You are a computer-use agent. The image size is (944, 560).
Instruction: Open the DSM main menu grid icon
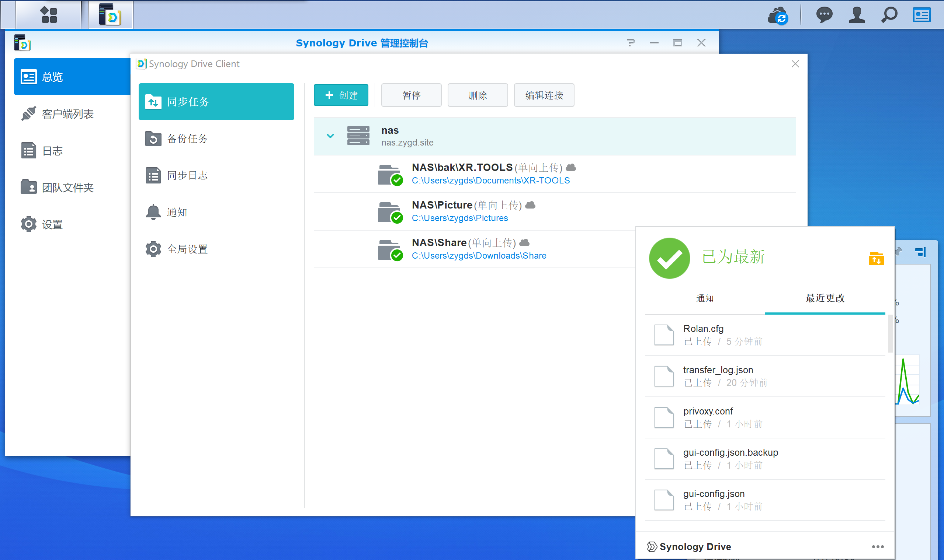click(x=49, y=15)
